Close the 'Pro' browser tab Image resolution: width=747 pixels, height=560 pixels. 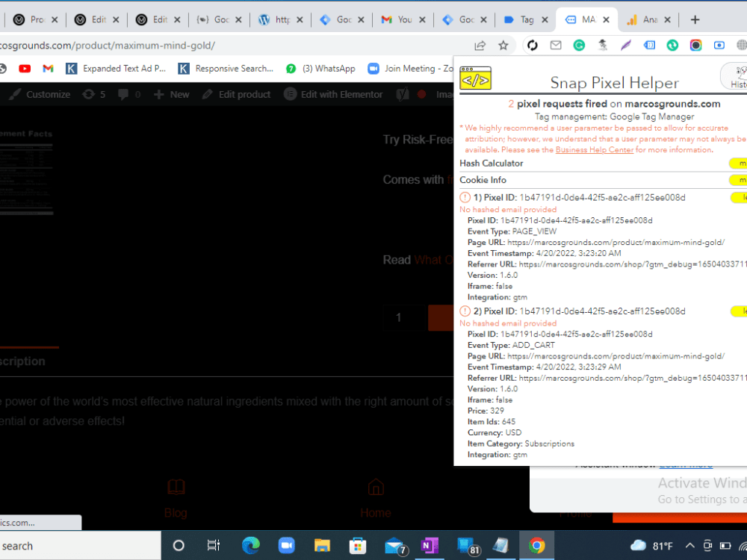click(55, 19)
